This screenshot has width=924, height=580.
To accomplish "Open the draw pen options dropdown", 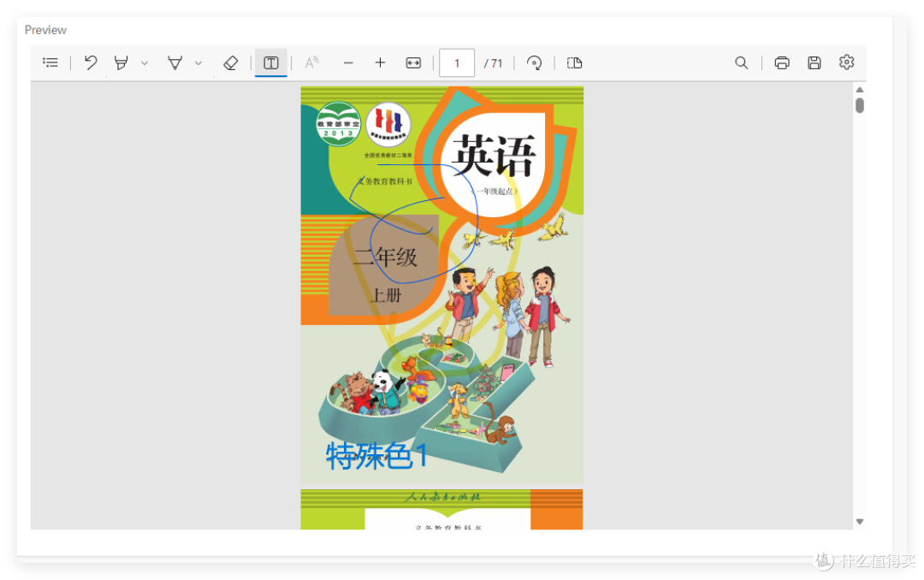I will pos(198,62).
